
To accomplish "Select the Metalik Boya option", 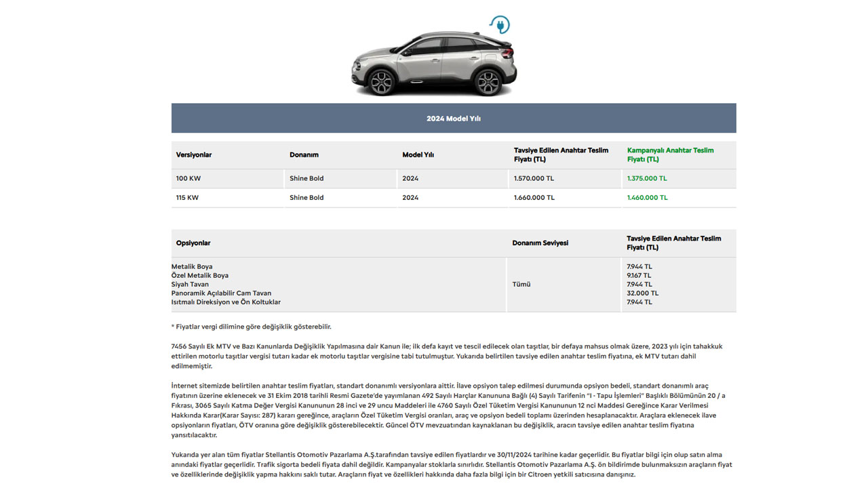I will [192, 267].
